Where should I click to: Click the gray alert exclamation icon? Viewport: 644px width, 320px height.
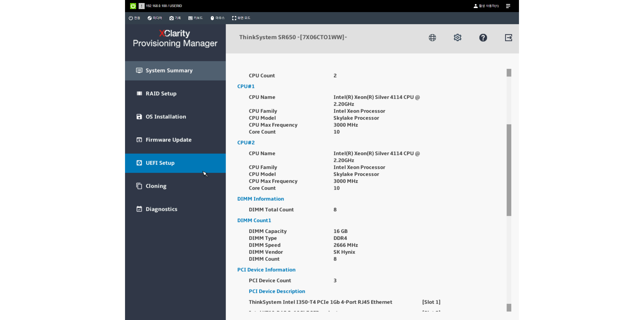141,6
